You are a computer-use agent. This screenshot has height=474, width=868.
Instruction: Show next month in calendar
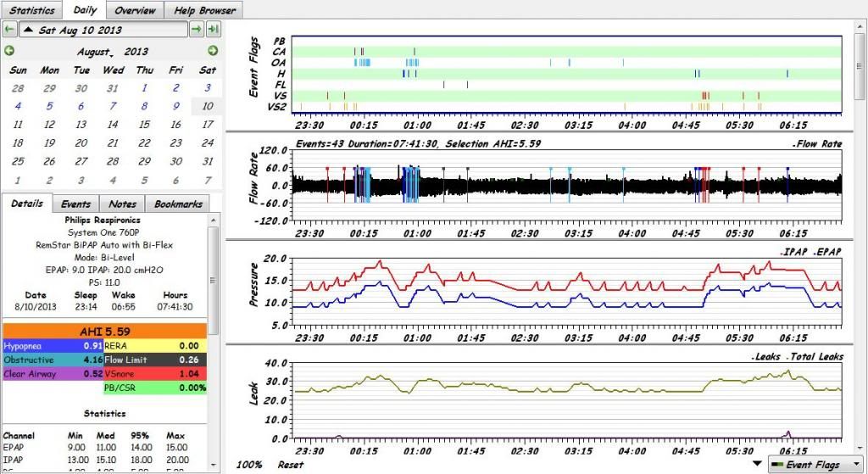(213, 52)
